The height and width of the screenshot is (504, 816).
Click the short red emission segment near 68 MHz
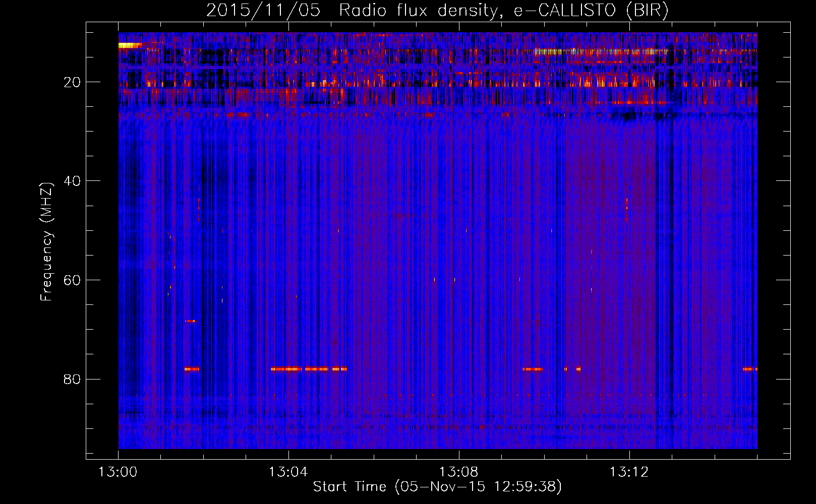pyautogui.click(x=190, y=321)
